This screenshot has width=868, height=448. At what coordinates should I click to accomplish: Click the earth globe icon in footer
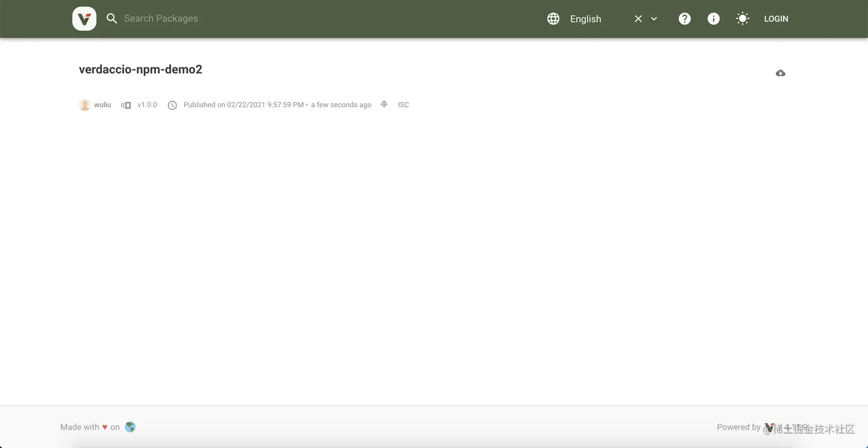[130, 427]
